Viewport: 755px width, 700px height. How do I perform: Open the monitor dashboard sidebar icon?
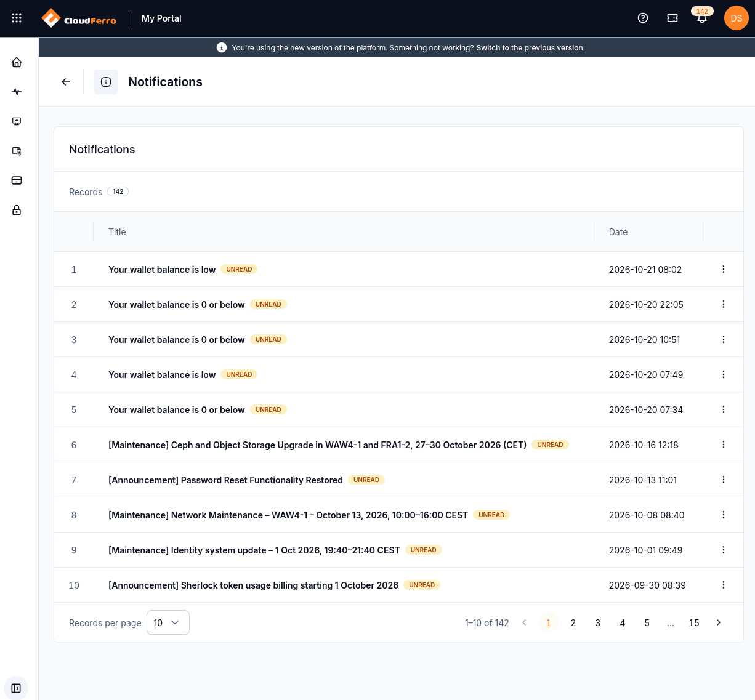tap(17, 121)
